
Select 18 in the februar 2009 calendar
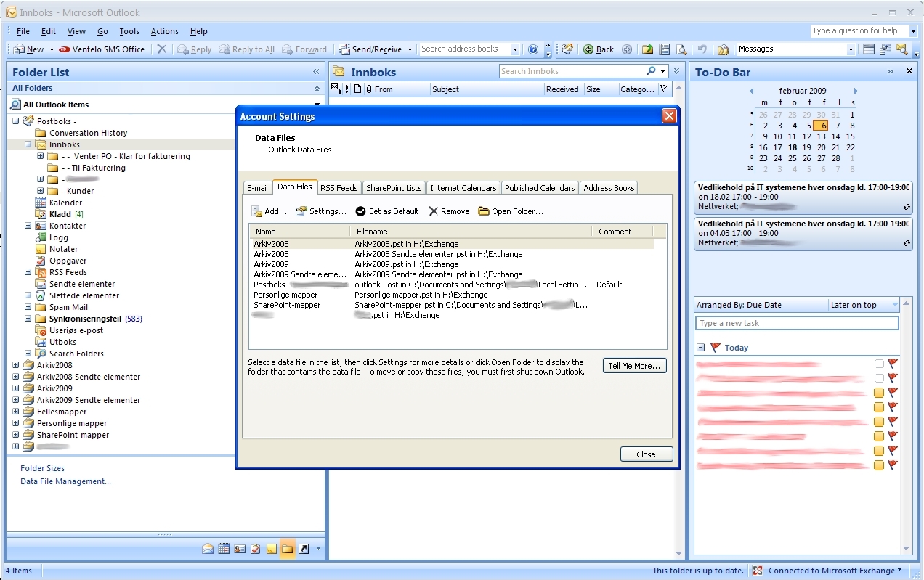792,147
